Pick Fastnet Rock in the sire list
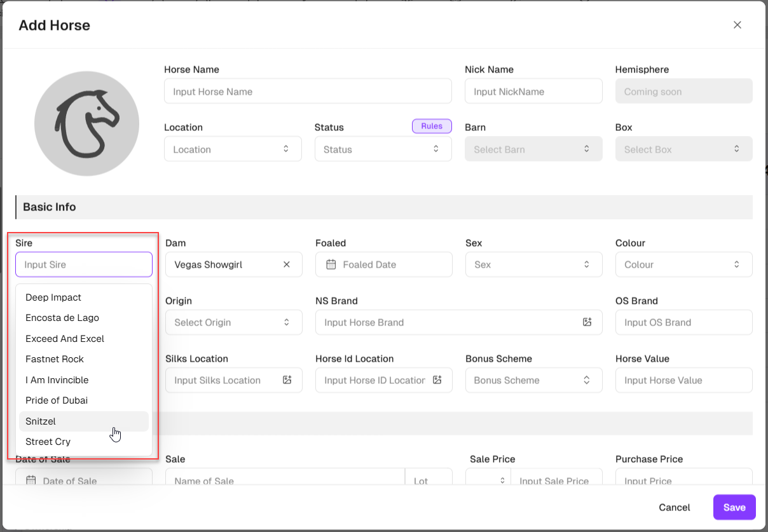768x532 pixels. 55,359
